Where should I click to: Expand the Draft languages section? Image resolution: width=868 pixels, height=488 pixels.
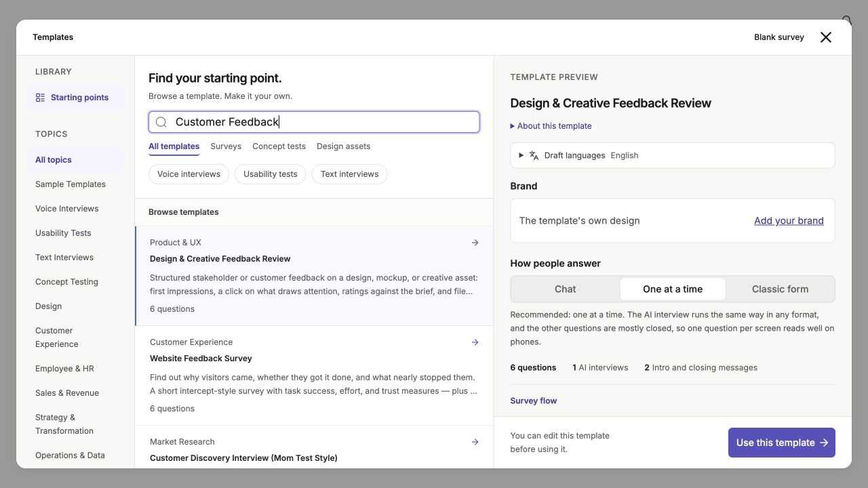[673, 155]
